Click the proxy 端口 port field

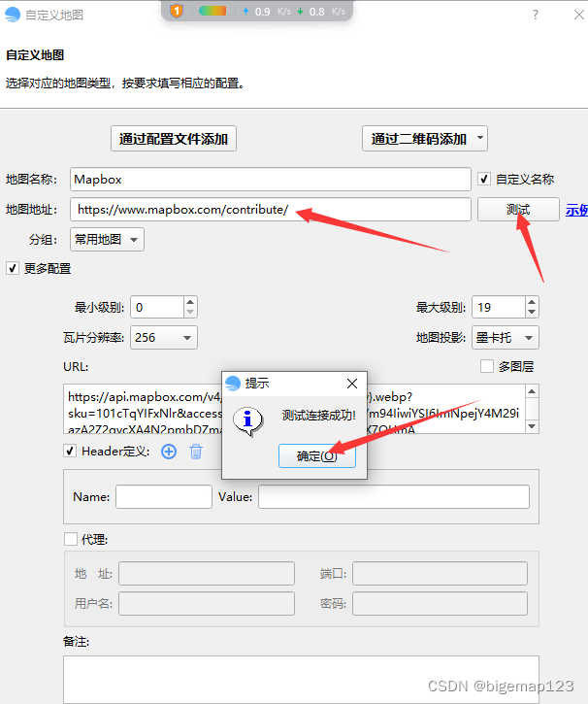pos(440,573)
